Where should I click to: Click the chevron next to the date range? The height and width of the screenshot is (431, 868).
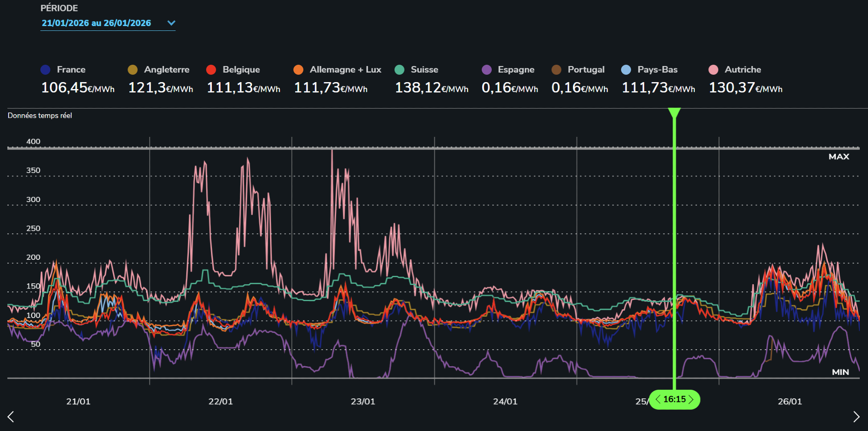(171, 23)
